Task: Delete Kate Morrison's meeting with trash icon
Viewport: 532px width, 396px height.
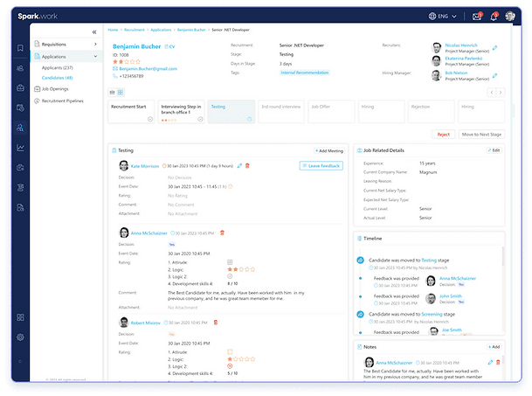Action: click(247, 166)
